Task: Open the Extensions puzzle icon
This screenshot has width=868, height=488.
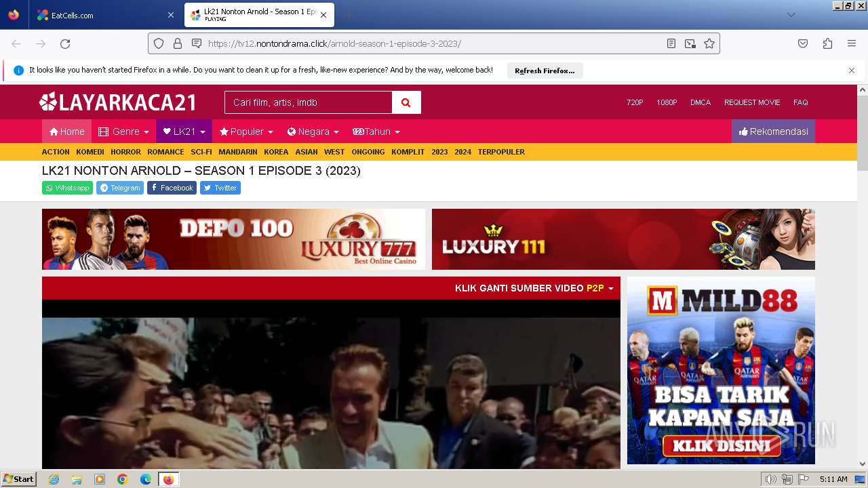Action: [x=827, y=43]
